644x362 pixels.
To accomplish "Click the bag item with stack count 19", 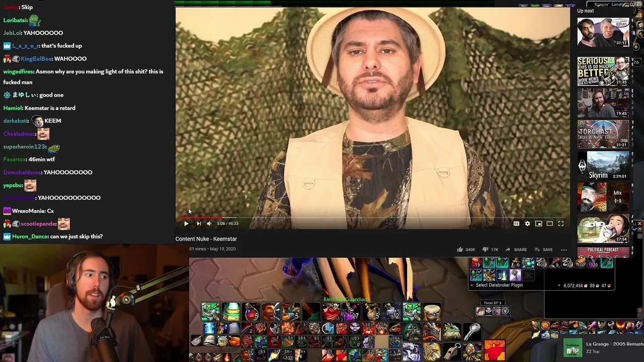I will 476,262.
